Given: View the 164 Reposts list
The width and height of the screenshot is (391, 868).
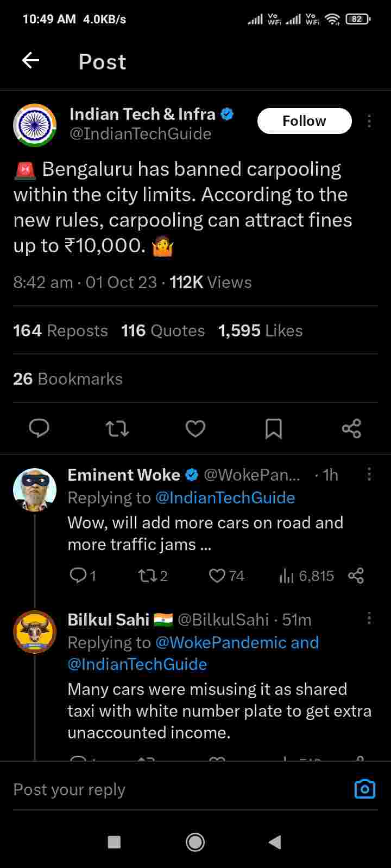Looking at the screenshot, I should 60,330.
